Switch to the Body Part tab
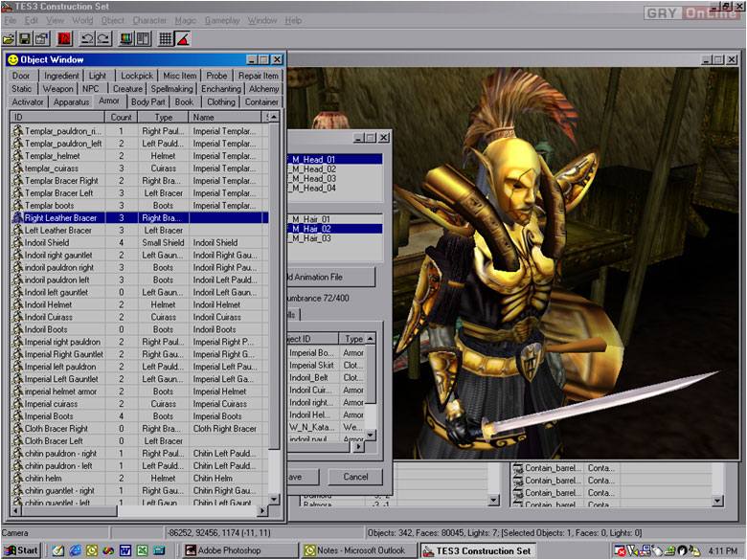 click(x=148, y=101)
